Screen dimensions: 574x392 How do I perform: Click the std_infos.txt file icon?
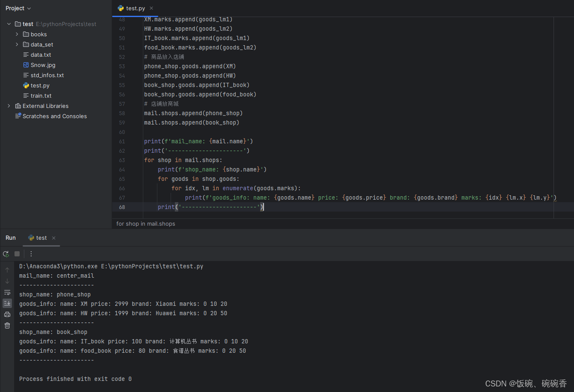(26, 75)
